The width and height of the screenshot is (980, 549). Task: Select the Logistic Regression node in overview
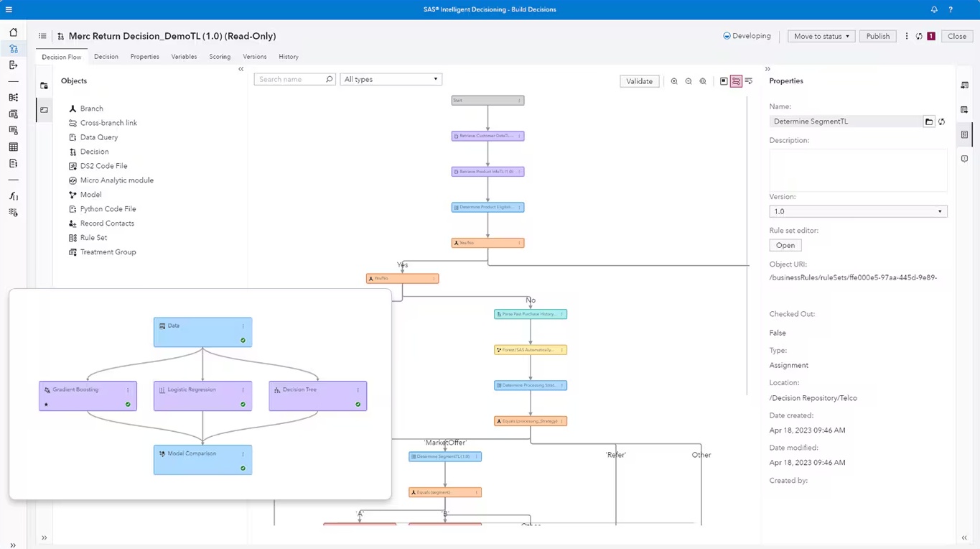(202, 396)
